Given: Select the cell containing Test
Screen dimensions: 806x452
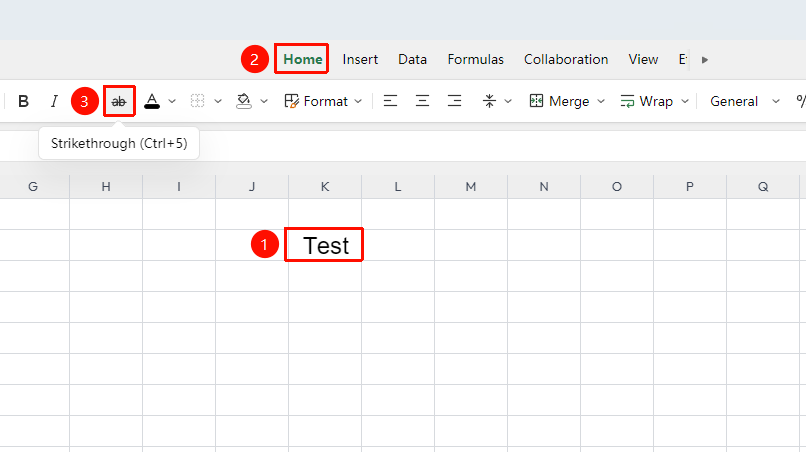Looking at the screenshot, I should click(325, 245).
